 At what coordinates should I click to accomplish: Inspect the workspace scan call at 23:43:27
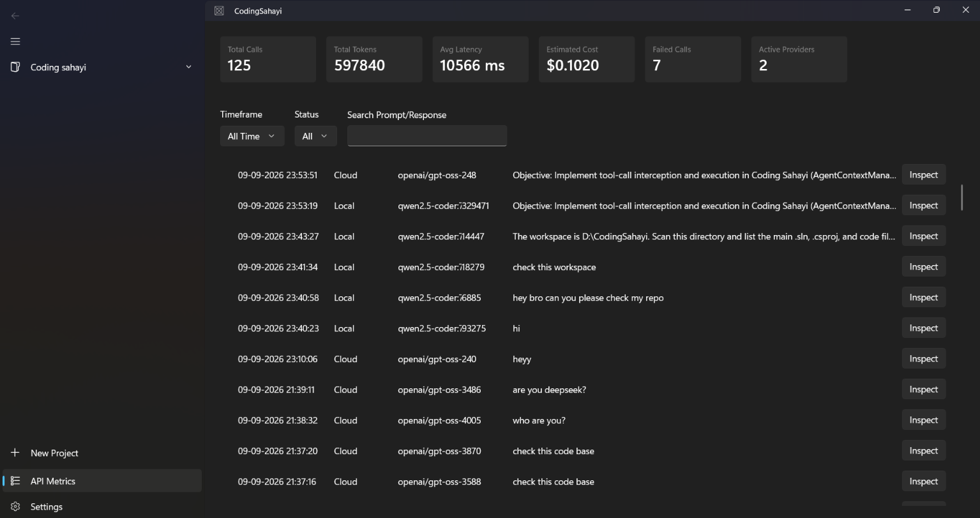pyautogui.click(x=923, y=236)
